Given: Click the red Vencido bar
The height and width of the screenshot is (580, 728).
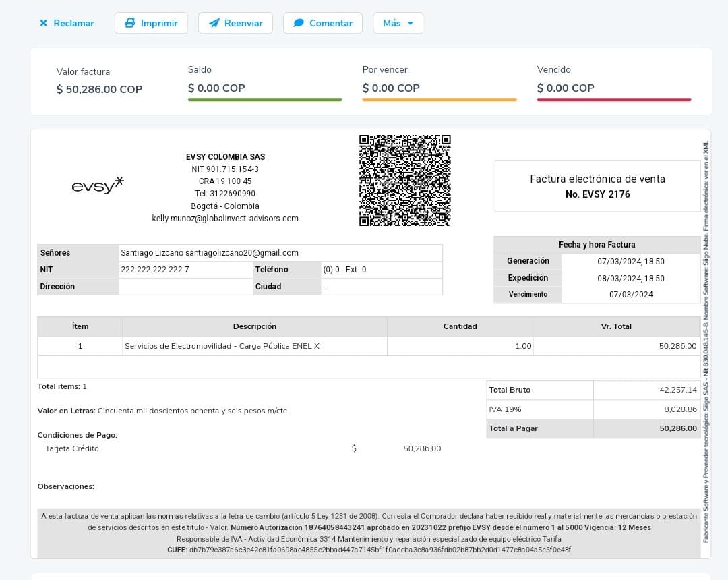Looking at the screenshot, I should click(x=614, y=100).
